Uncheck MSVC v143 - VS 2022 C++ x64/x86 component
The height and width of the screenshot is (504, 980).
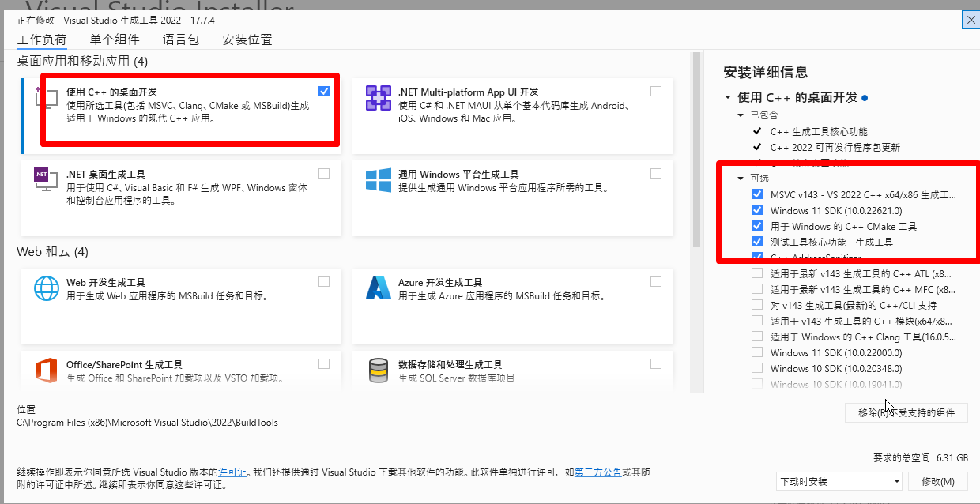click(757, 194)
